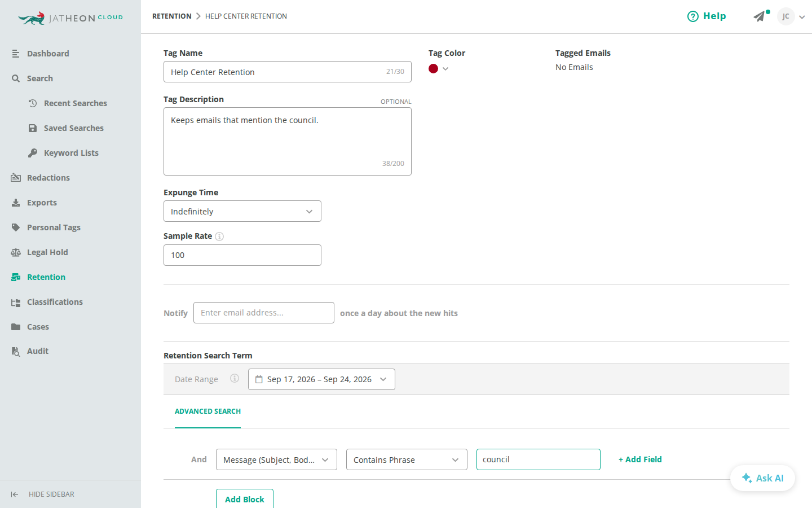Screen dimensions: 812x508
Task: Click the Sample Rate input field
Action: pos(242,255)
